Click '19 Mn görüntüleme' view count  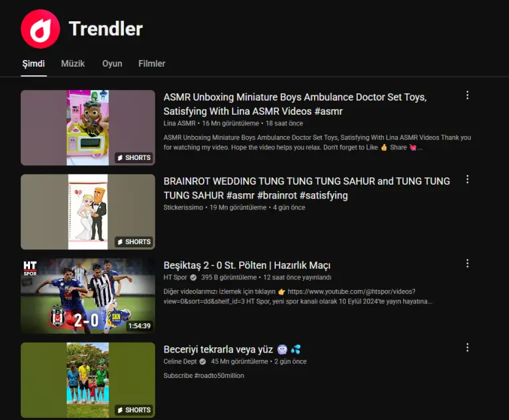point(238,207)
